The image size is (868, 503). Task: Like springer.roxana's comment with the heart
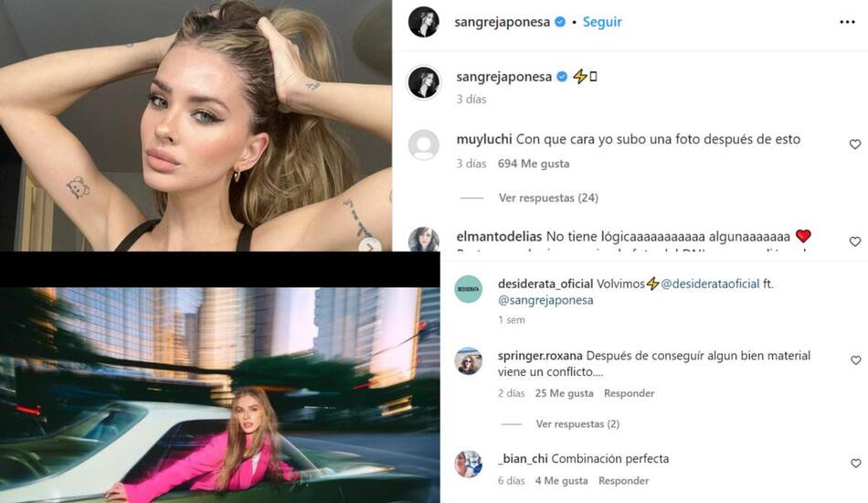(x=855, y=360)
